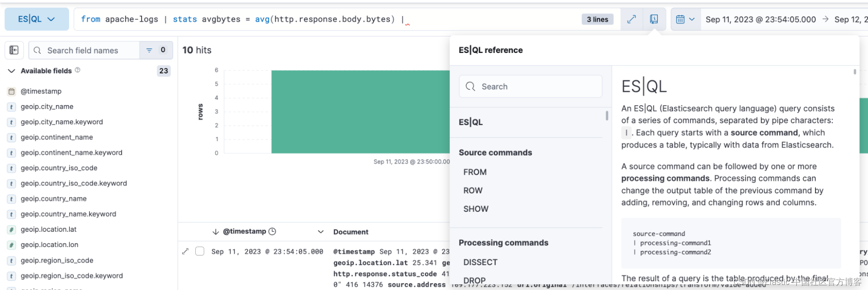This screenshot has width=868, height=290.
Task: Collapse the Available fields section
Action: point(12,71)
